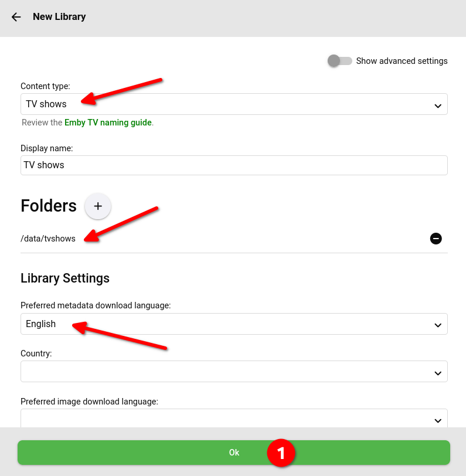Click the red number 1 badge
Screen dimensions: 466x476
pyautogui.click(x=281, y=453)
